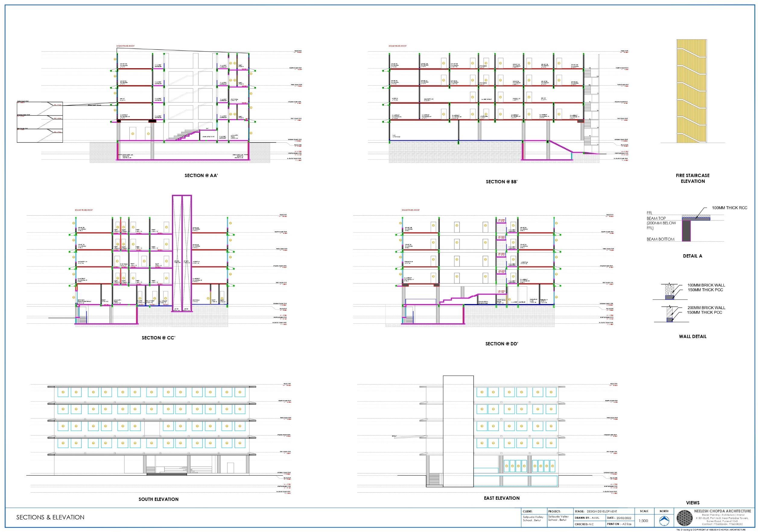Click the SECTIONS & ELEVATION sheet title
This screenshot has width=758, height=532.
click(x=50, y=518)
